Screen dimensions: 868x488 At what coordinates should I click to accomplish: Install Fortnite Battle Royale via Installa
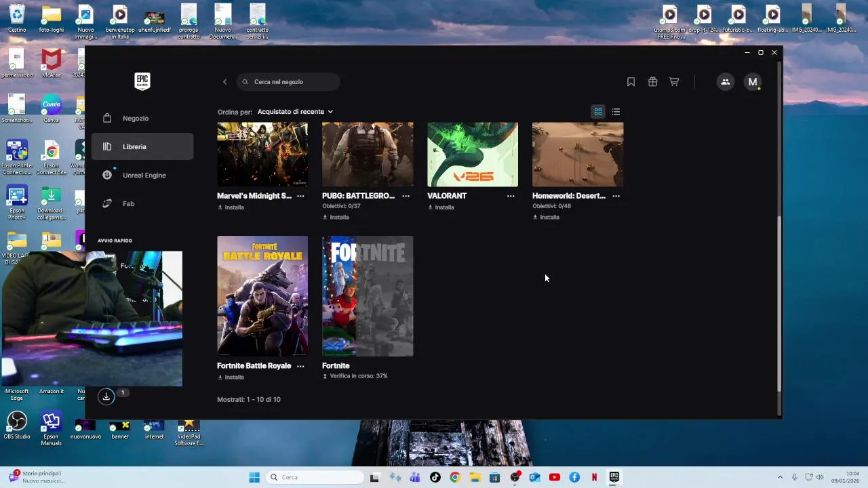point(231,378)
